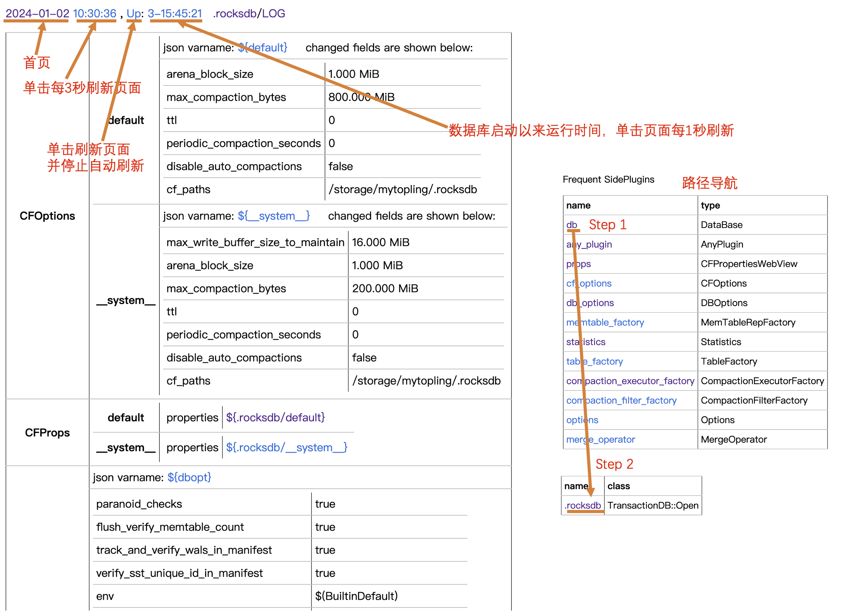Click the Frequent SidePlugins heading

tap(608, 180)
